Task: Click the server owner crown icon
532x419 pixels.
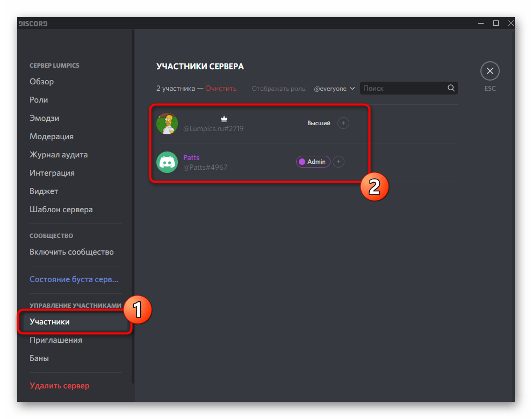Action: pos(224,119)
